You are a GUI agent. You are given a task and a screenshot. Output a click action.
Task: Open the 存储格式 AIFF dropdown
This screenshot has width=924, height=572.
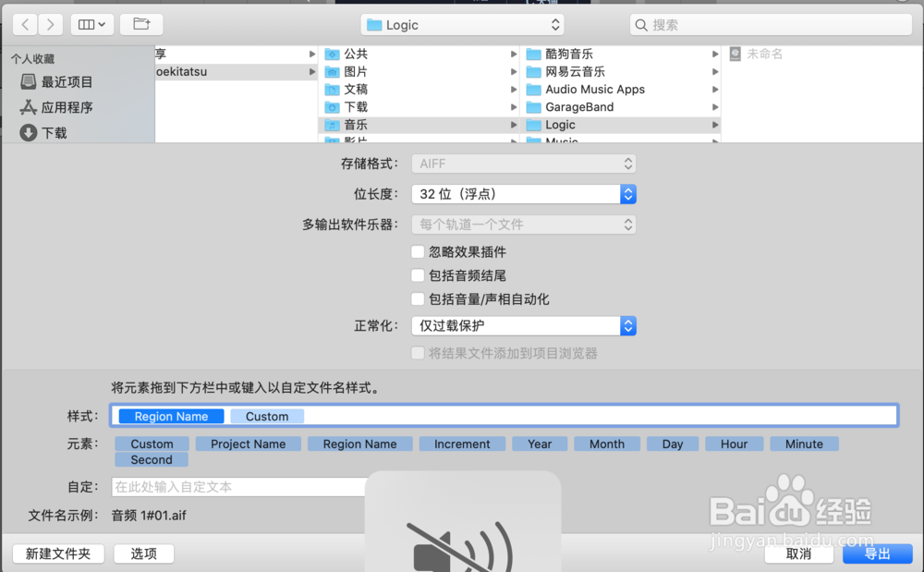point(523,164)
